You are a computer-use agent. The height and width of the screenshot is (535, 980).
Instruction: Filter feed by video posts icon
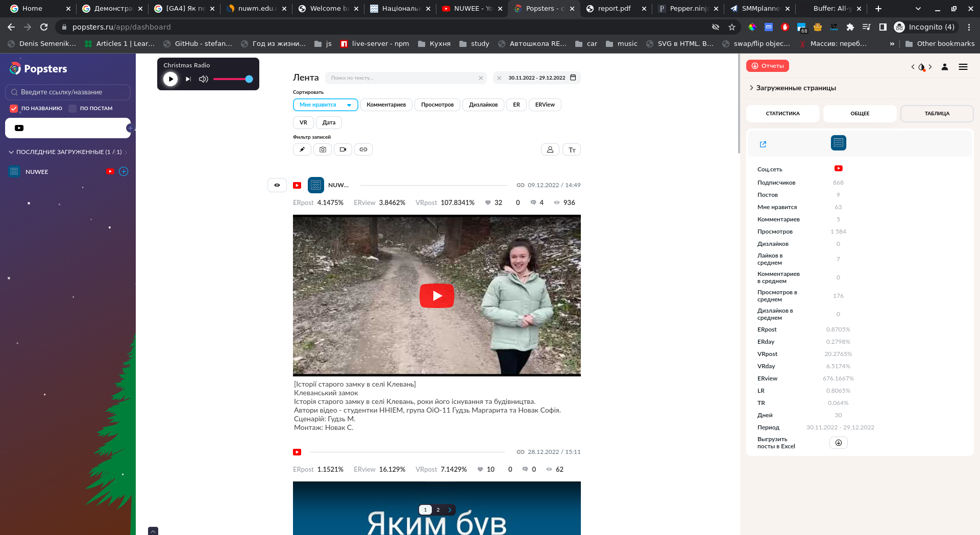tap(343, 149)
